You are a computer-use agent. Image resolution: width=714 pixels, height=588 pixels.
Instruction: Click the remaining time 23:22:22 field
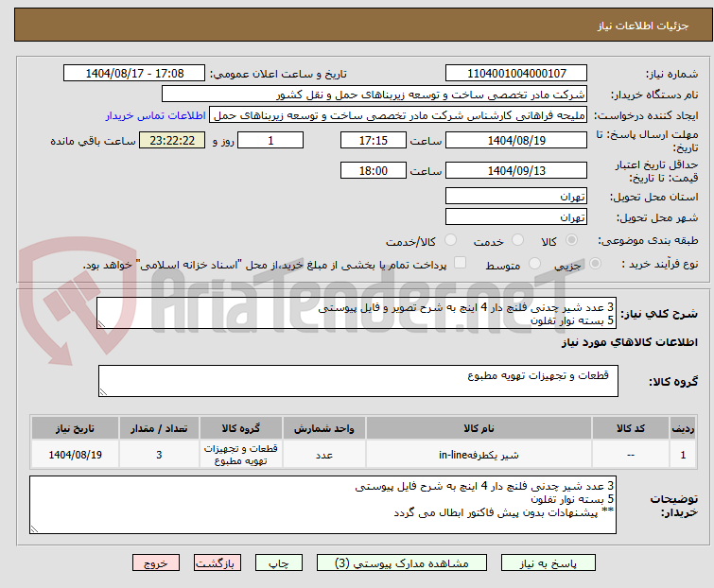pyautogui.click(x=172, y=140)
